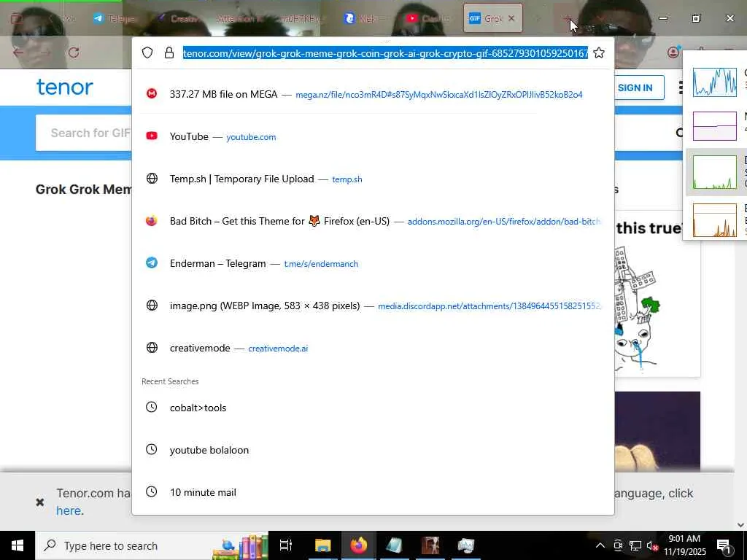Open Task View from the taskbar
Screen dimensions: 747x560
coord(286,545)
